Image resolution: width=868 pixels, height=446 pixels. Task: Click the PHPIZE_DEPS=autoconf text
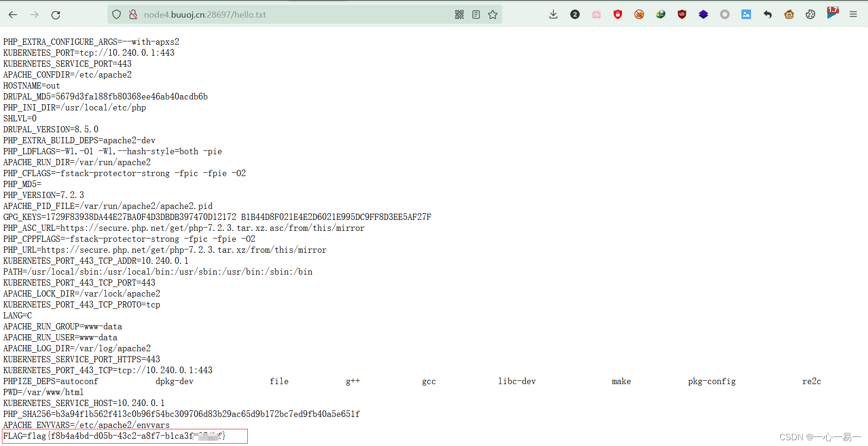coord(51,381)
